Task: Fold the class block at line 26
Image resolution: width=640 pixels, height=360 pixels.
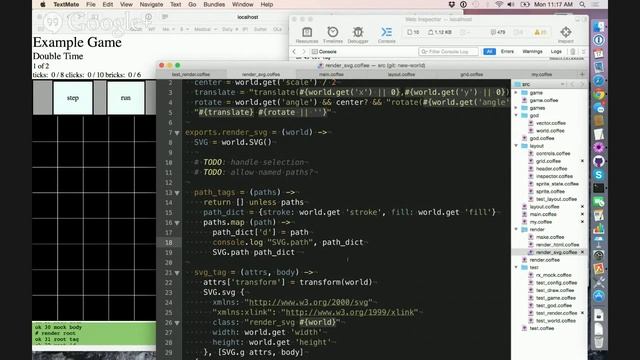Action: click(x=177, y=323)
